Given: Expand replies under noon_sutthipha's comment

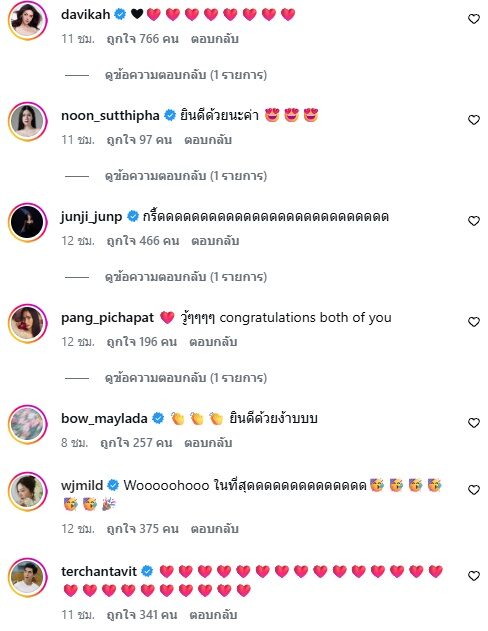Looking at the screenshot, I should [x=186, y=176].
